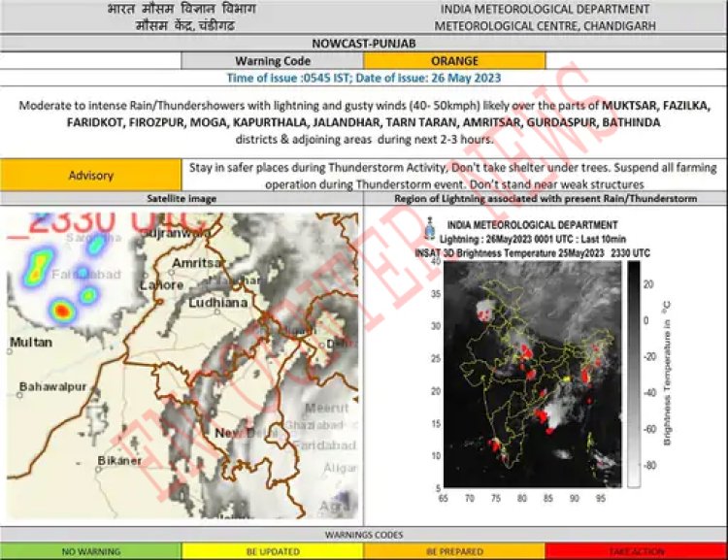The height and width of the screenshot is (560, 728).
Task: Click the orange Advisory cell
Action: point(91,175)
